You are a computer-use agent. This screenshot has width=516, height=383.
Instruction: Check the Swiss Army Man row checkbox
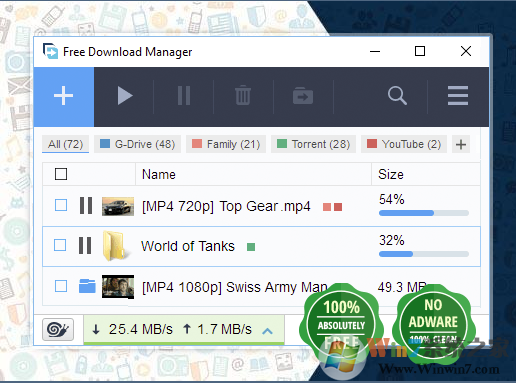point(61,286)
